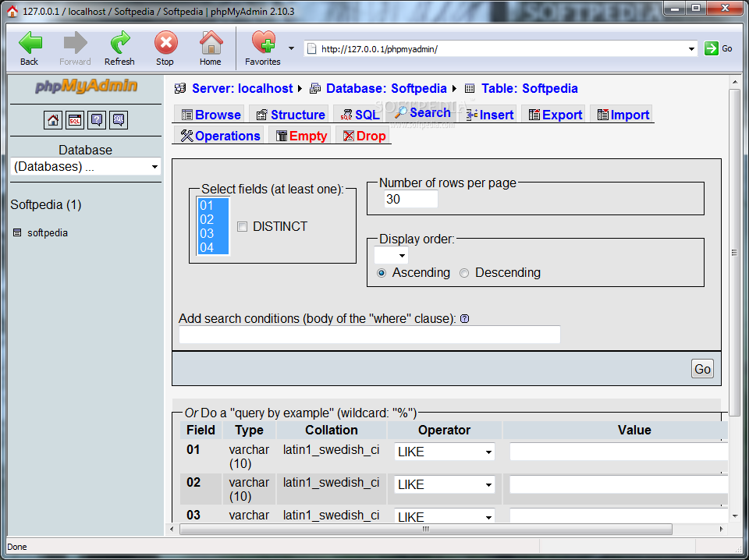Open the sidebar SQL query window icon

click(x=75, y=119)
